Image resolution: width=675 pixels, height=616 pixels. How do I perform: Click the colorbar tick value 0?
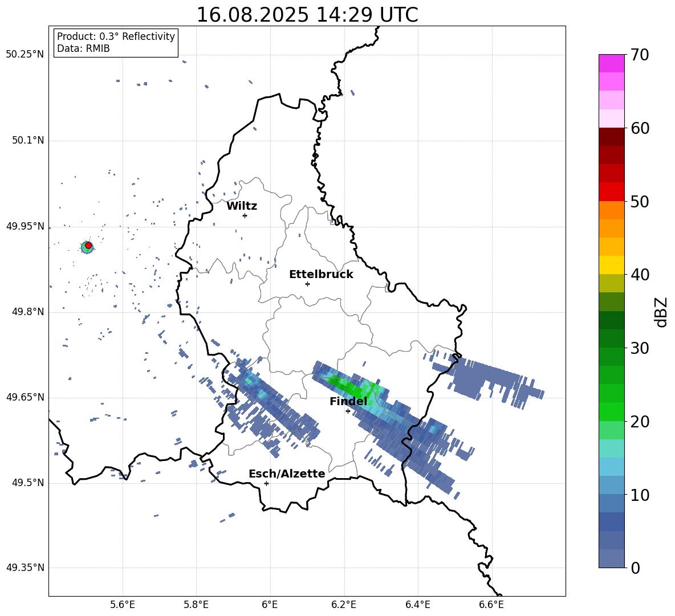(635, 568)
